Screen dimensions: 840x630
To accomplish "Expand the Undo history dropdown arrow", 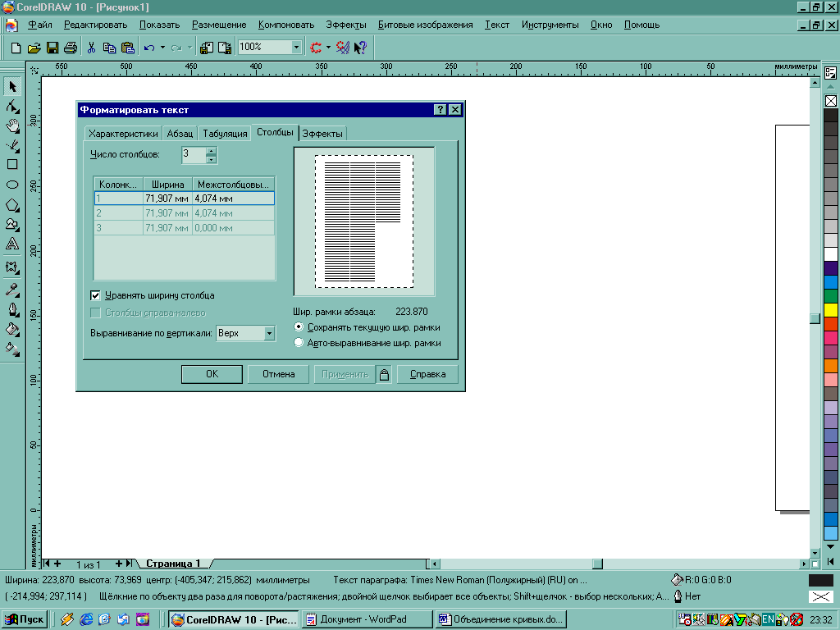I will [162, 48].
